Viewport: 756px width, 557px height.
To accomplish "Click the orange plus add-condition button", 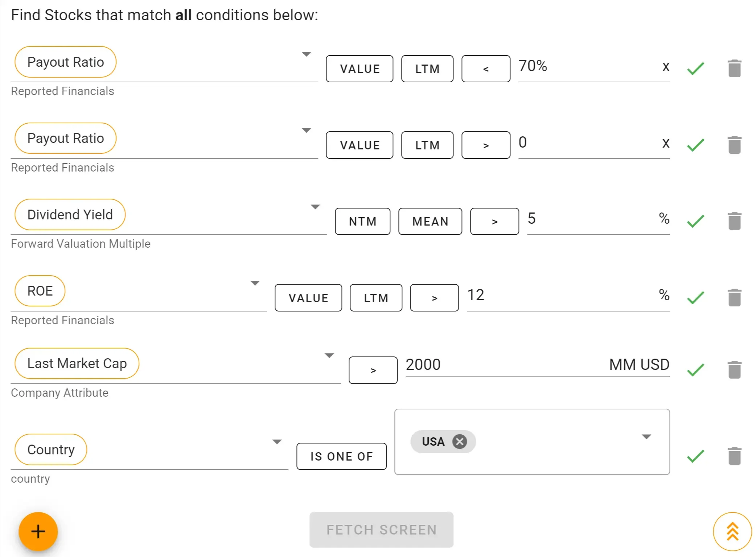I will pos(38,532).
